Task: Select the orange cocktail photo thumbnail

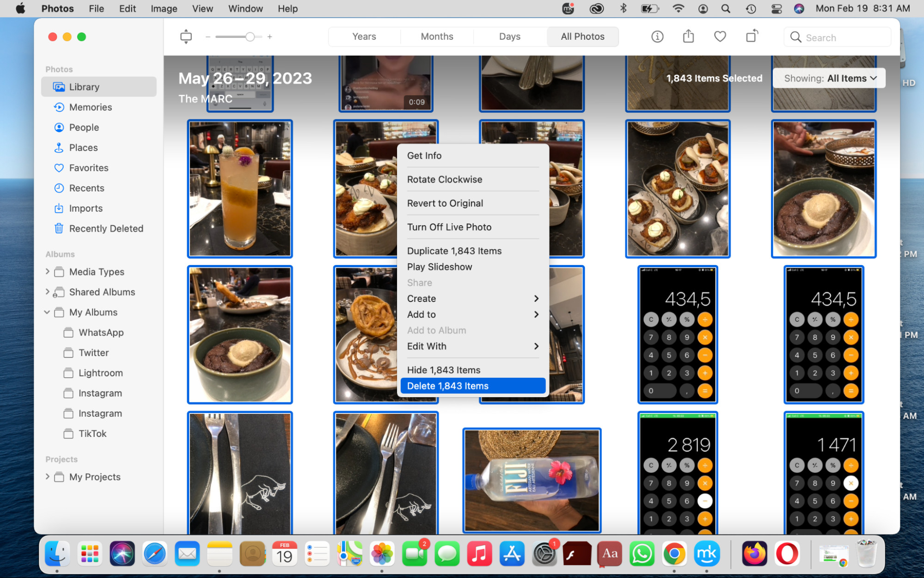Action: coord(240,189)
